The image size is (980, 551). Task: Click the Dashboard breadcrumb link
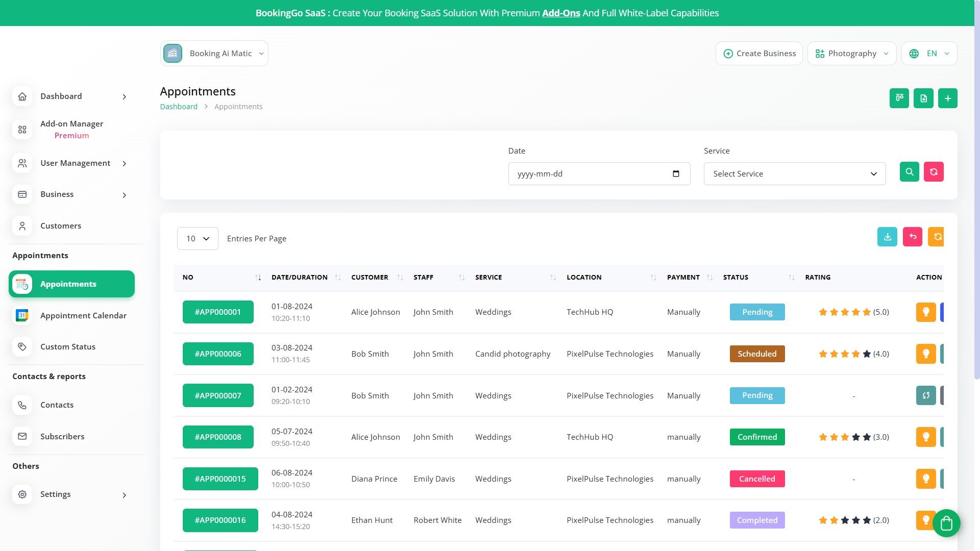pyautogui.click(x=179, y=107)
